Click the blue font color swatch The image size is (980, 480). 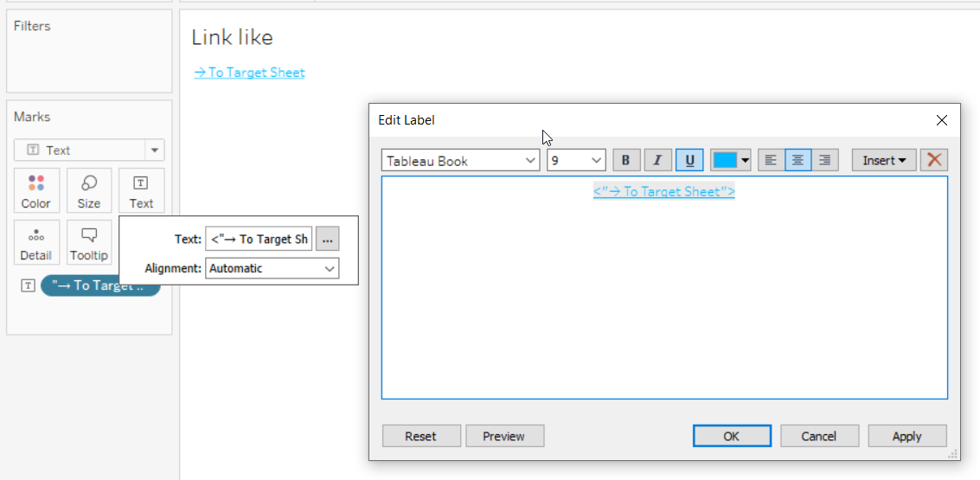tap(725, 160)
